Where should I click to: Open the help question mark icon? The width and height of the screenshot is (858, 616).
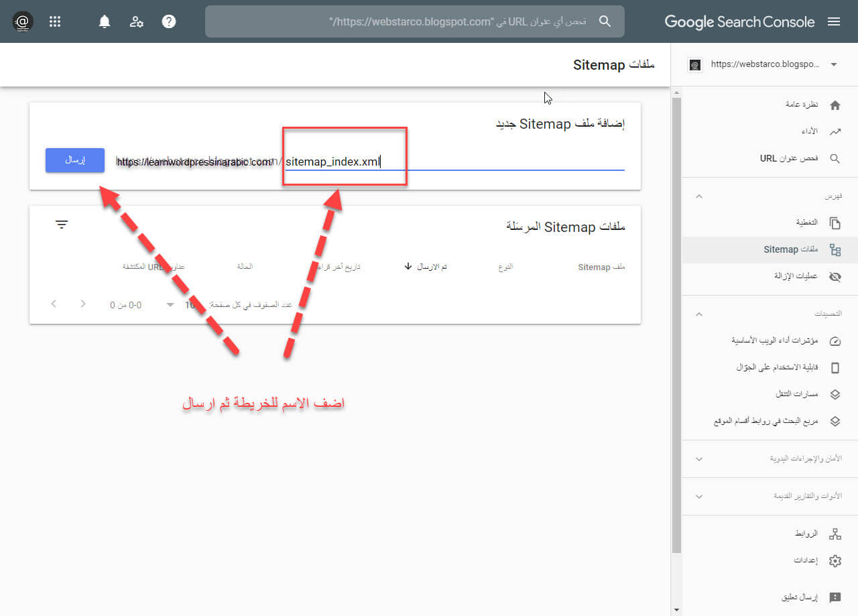click(x=169, y=21)
